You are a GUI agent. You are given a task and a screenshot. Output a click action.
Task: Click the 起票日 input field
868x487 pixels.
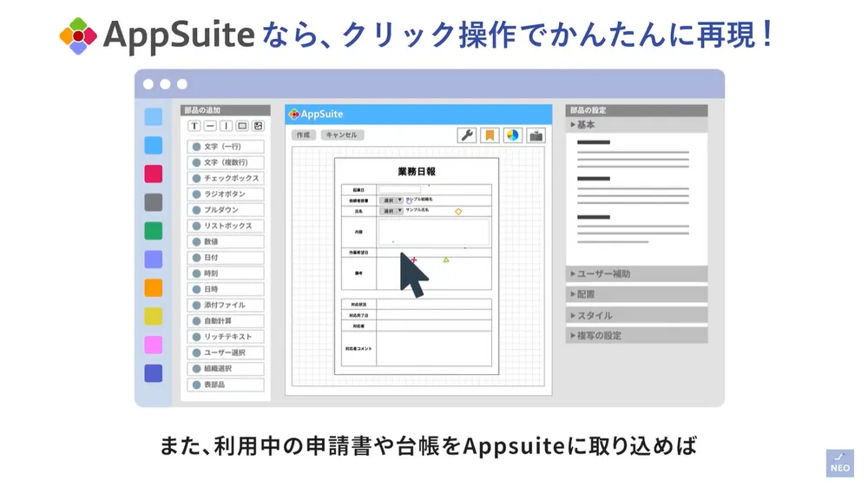pos(400,190)
